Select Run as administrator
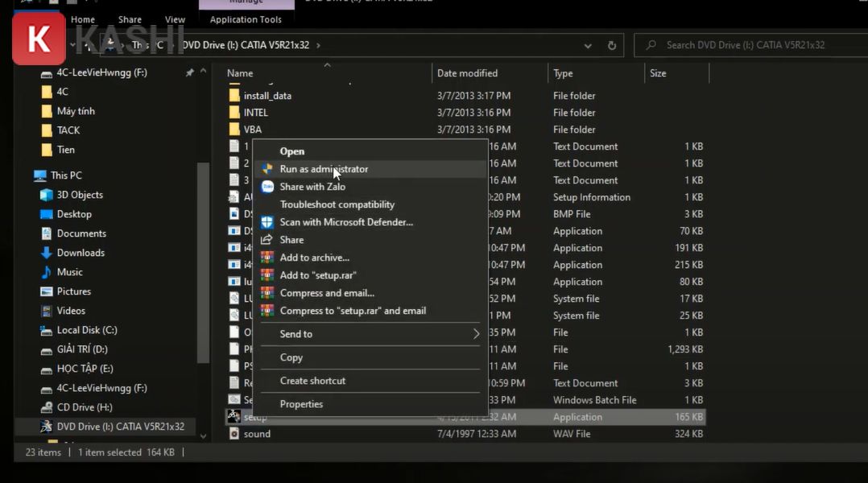The width and height of the screenshot is (868, 483). pyautogui.click(x=324, y=169)
